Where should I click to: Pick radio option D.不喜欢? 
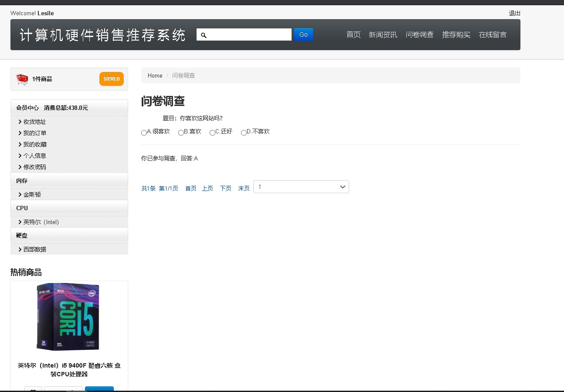coord(244,133)
